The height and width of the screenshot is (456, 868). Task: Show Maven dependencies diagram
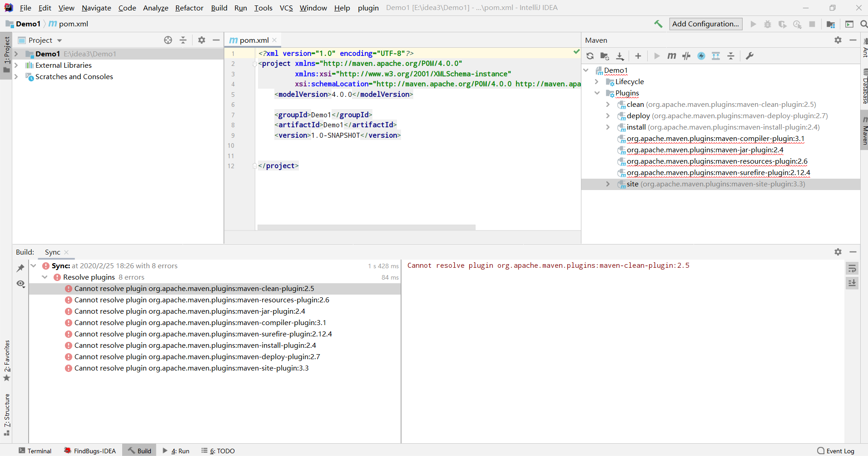[x=716, y=56]
